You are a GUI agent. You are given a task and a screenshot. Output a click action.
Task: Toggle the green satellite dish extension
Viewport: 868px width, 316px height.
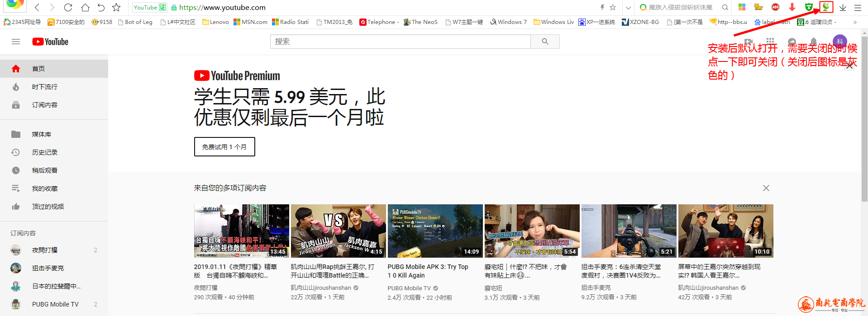coord(826,7)
